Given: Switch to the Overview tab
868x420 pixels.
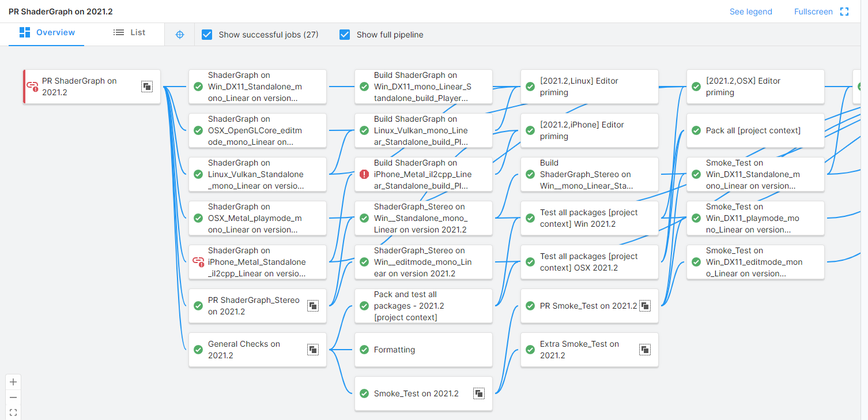Looking at the screenshot, I should [x=47, y=33].
